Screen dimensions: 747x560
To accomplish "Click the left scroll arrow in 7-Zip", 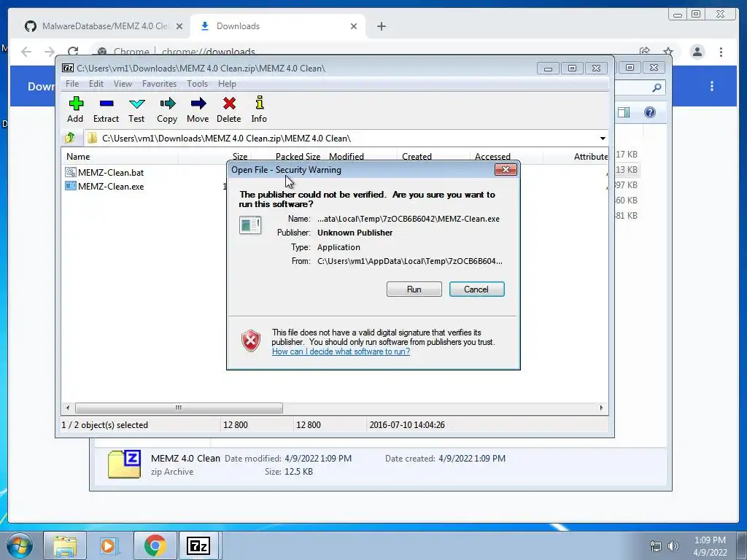I will [68, 408].
